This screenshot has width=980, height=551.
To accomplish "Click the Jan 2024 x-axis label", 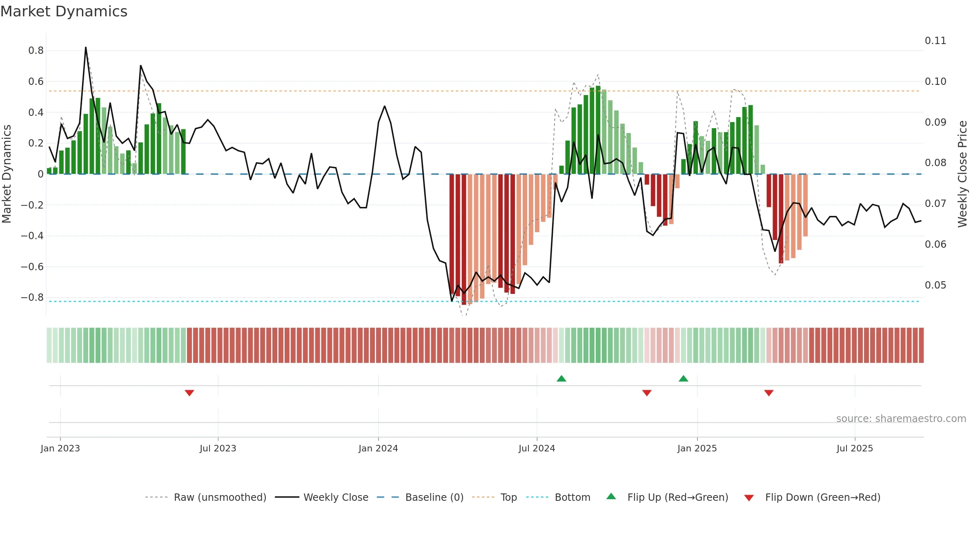I will coord(379,448).
